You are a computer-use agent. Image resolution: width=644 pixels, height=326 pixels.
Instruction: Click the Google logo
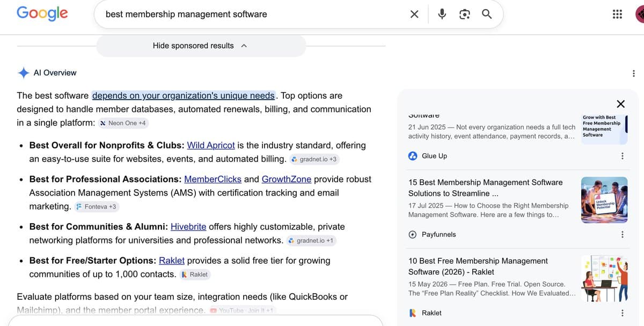coord(42,13)
